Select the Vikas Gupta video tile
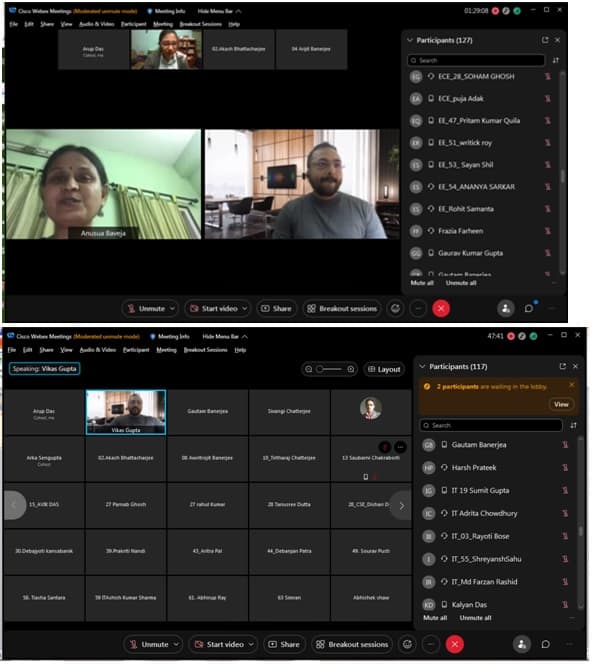 coord(126,412)
